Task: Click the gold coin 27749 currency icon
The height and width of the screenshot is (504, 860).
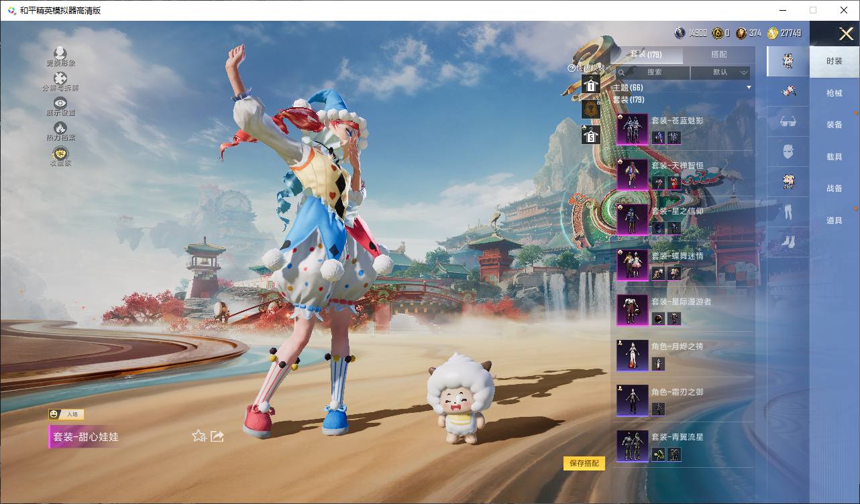Action: tap(773, 33)
